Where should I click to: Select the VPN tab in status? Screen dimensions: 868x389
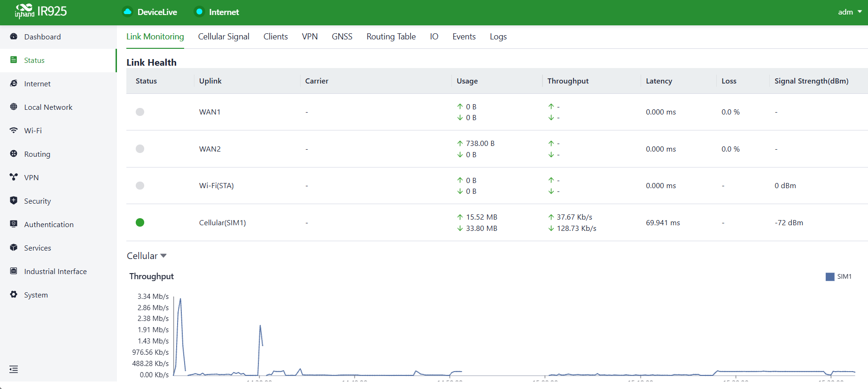[x=310, y=37]
